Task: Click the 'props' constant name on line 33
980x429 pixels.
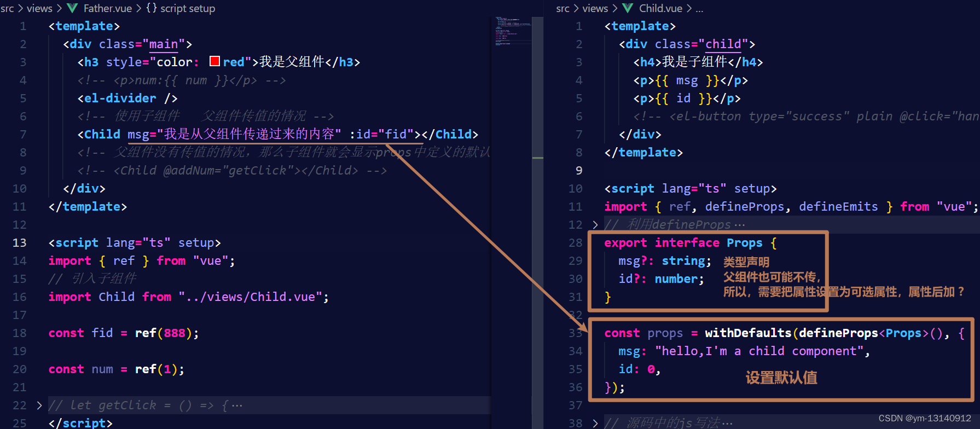Action: (x=665, y=333)
